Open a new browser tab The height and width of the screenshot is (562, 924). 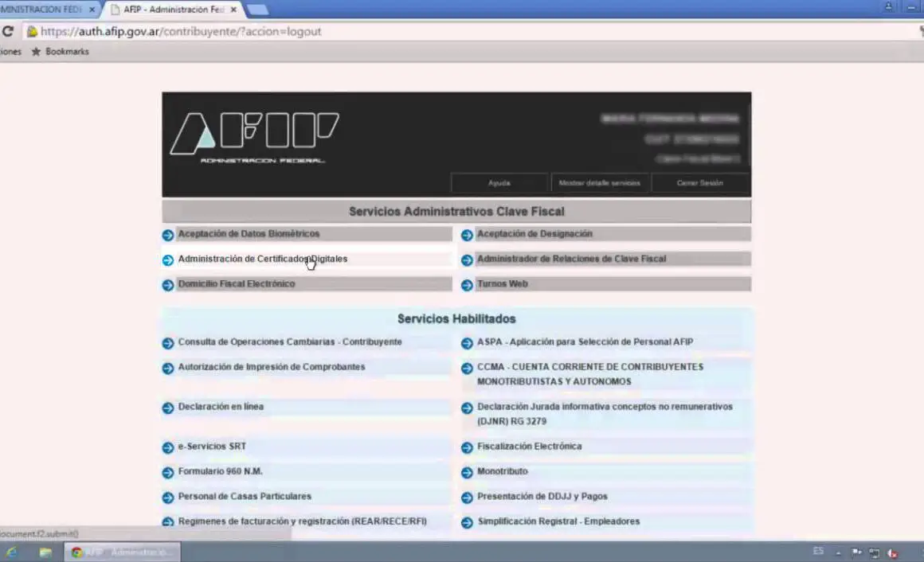[x=257, y=10]
